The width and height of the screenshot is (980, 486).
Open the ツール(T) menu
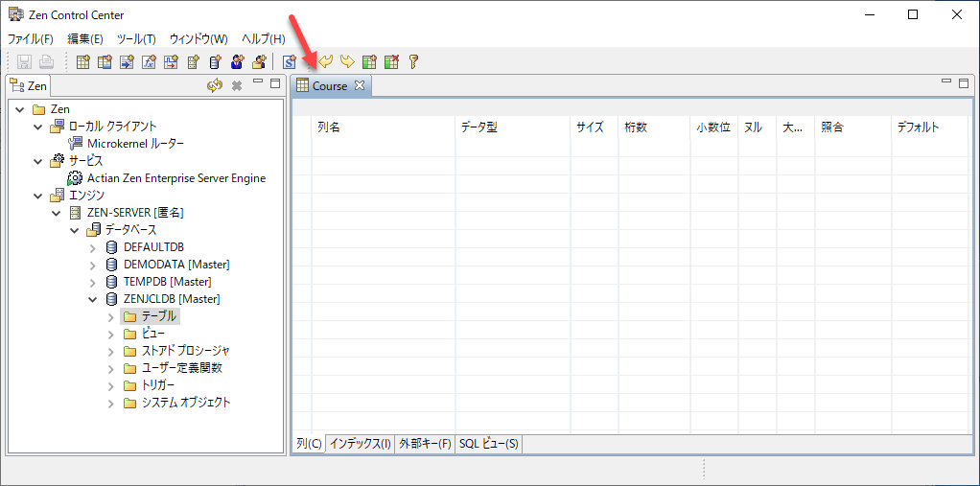(135, 39)
